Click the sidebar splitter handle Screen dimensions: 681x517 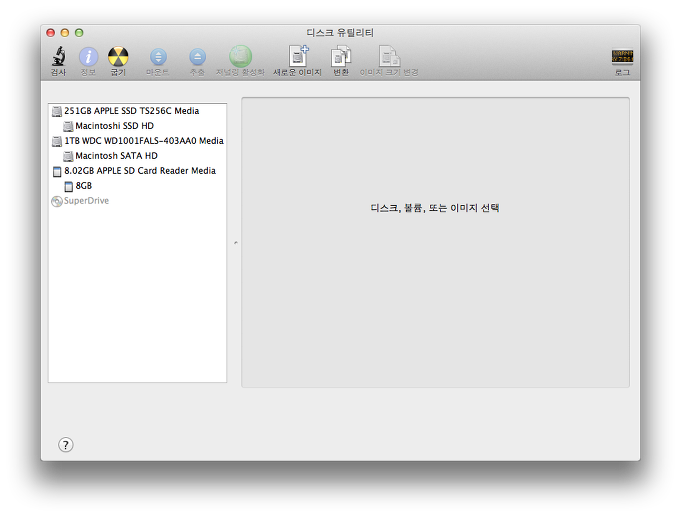235,242
